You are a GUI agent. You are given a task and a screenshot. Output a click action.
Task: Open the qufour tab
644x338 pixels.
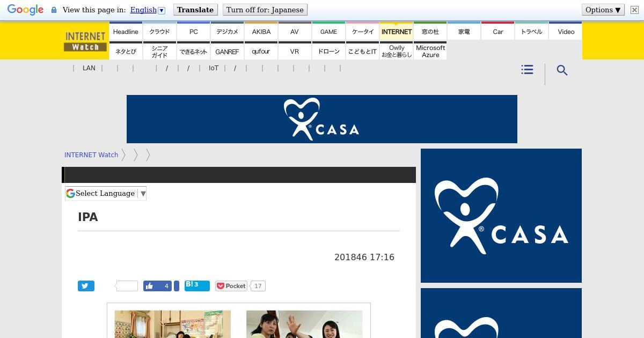coord(261,51)
